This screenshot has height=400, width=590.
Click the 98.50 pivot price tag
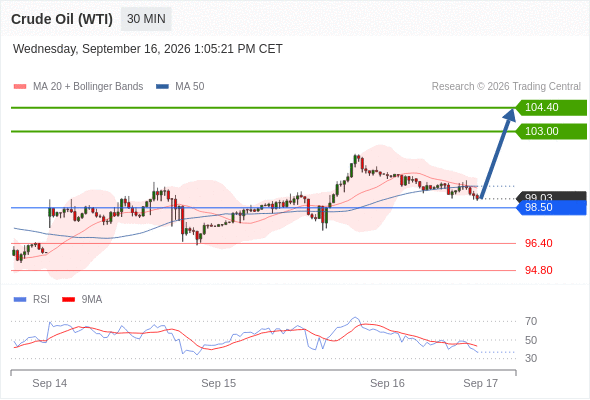click(551, 207)
